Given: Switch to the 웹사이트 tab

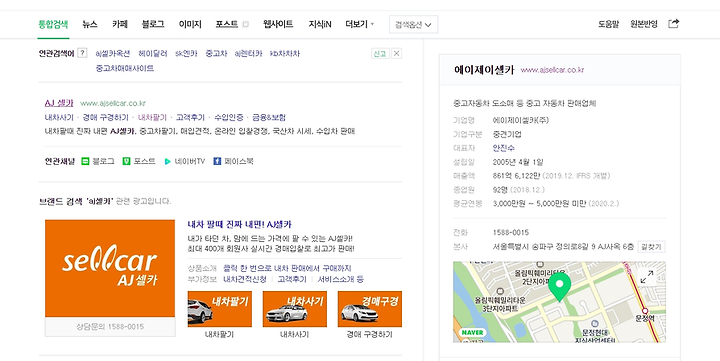Looking at the screenshot, I should 278,24.
